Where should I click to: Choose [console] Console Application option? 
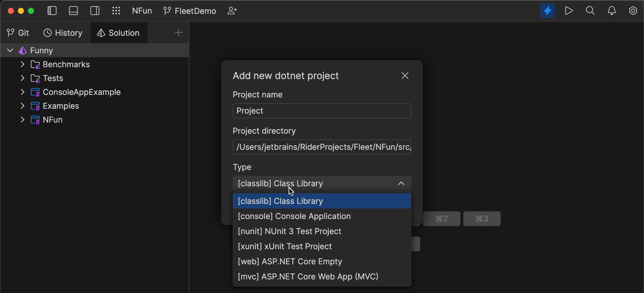322,216
